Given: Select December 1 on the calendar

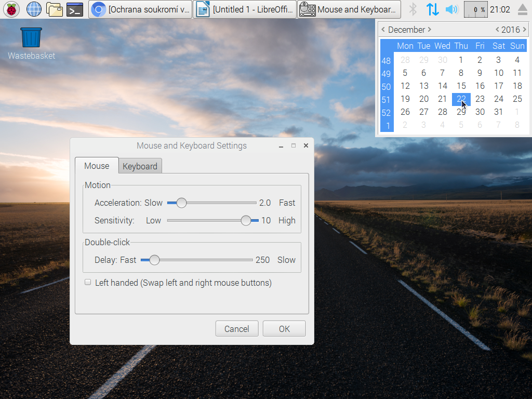Looking at the screenshot, I should click(461, 60).
